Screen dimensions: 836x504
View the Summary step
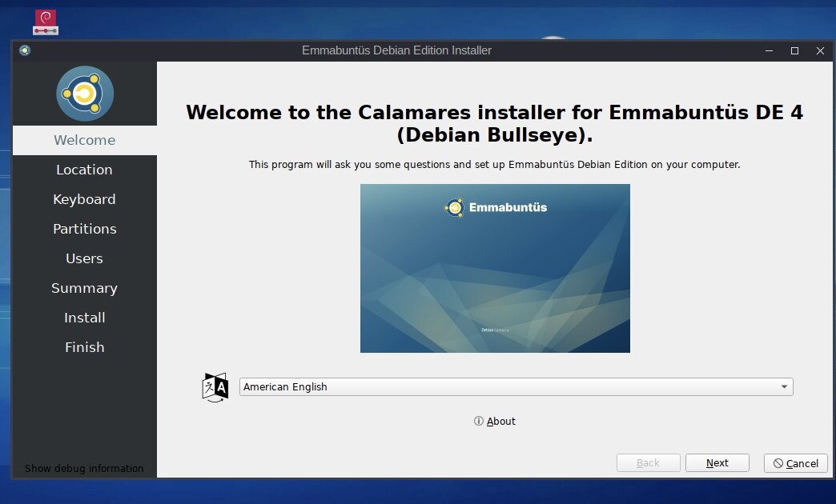[x=85, y=288]
